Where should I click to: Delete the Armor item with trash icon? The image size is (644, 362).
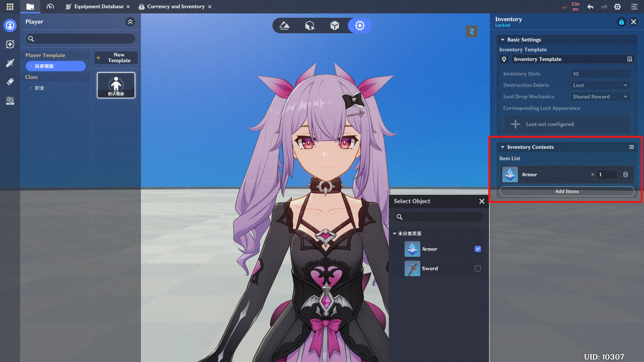(626, 174)
